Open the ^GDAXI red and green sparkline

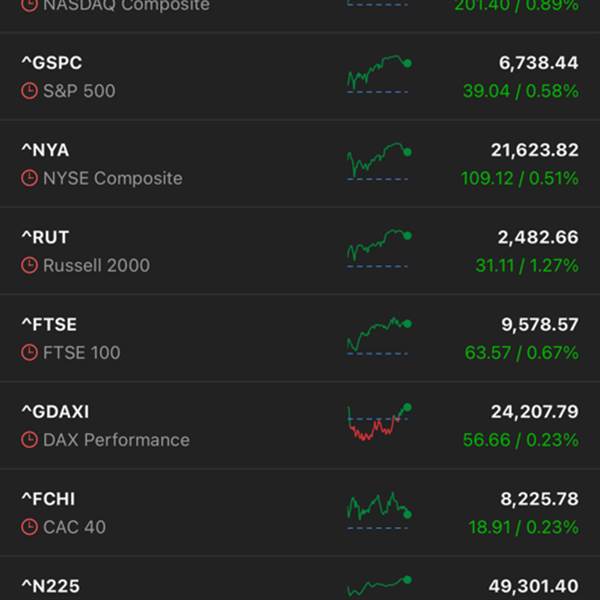(x=378, y=423)
